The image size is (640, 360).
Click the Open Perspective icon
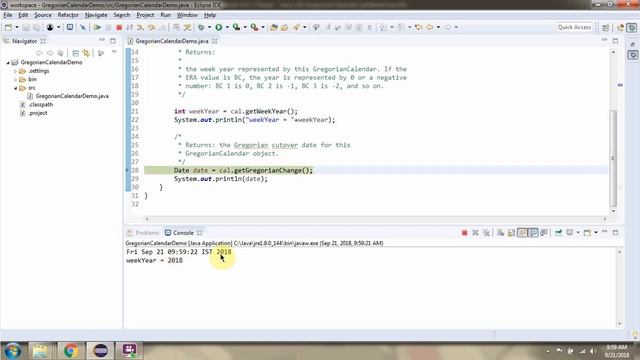(605, 27)
